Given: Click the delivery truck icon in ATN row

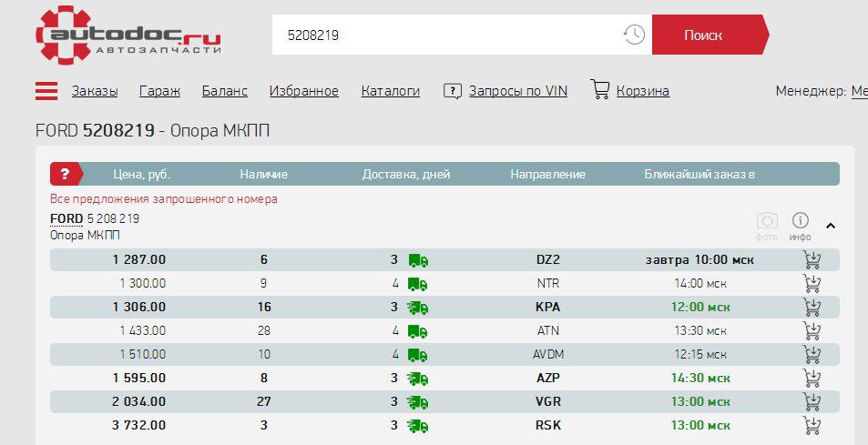Looking at the screenshot, I should (x=418, y=331).
